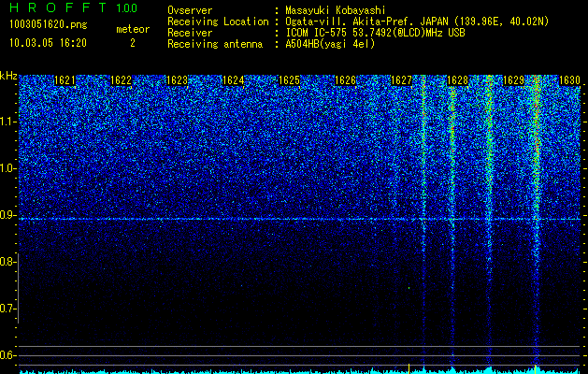The width and height of the screenshot is (588, 374).
Task: Click the yellow meteor marker in the bottom strip below 1627
Action: point(409,368)
